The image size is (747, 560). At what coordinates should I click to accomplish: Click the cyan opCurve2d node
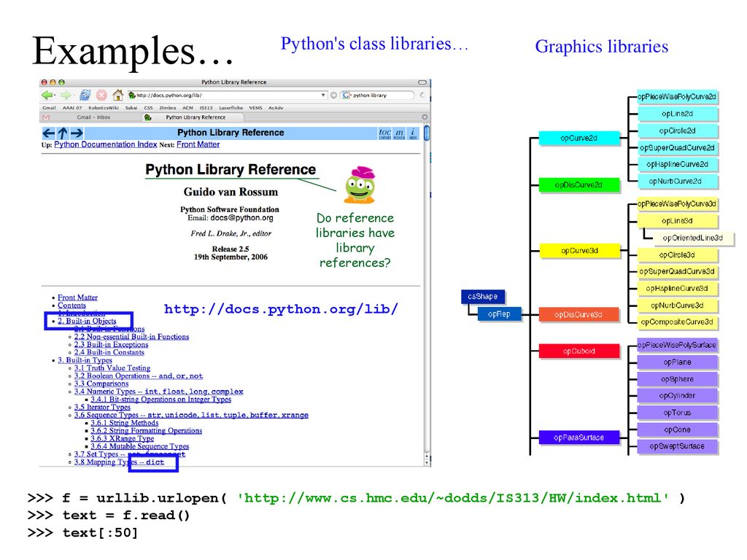click(x=578, y=138)
